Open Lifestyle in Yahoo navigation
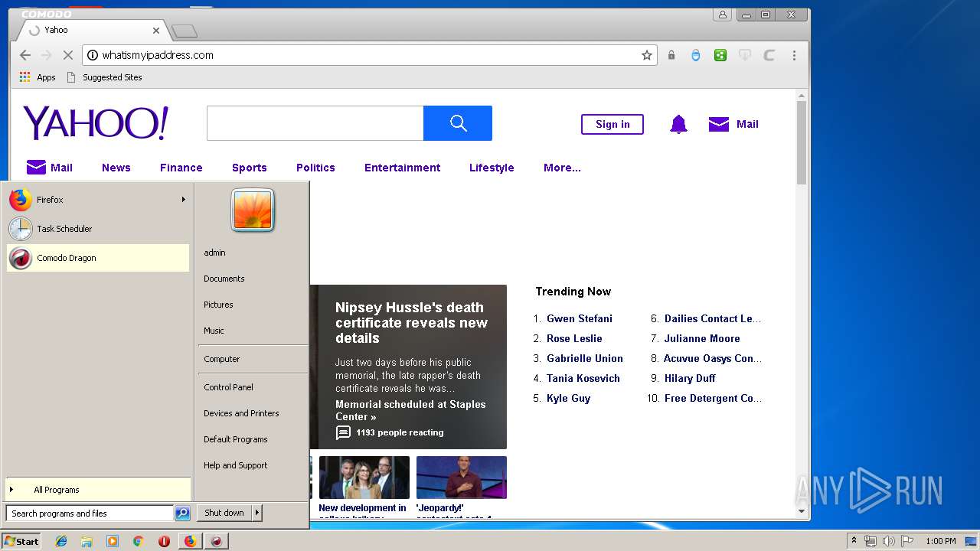Viewport: 980px width, 551px height. click(492, 168)
